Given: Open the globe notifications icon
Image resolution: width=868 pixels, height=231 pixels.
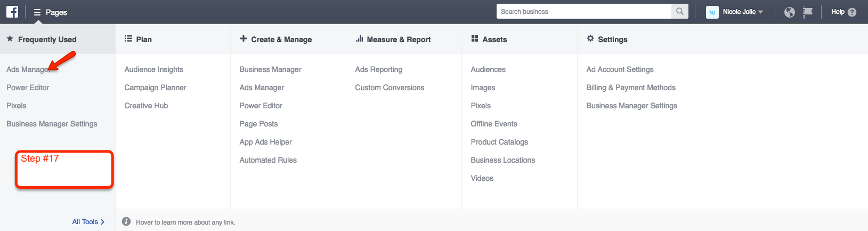Looking at the screenshot, I should point(790,12).
